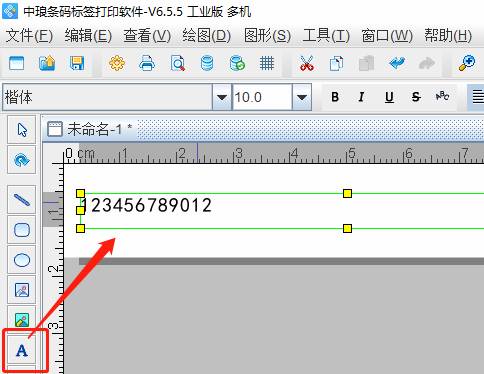Screen dimensions: 484x374
Task: Toggle underline formatting
Action: click(x=389, y=97)
